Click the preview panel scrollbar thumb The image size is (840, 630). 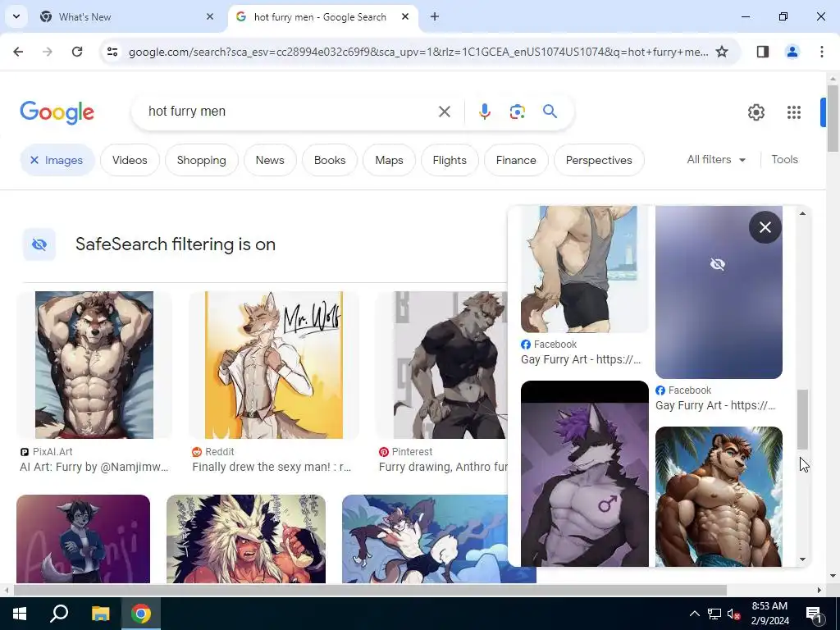click(x=802, y=419)
